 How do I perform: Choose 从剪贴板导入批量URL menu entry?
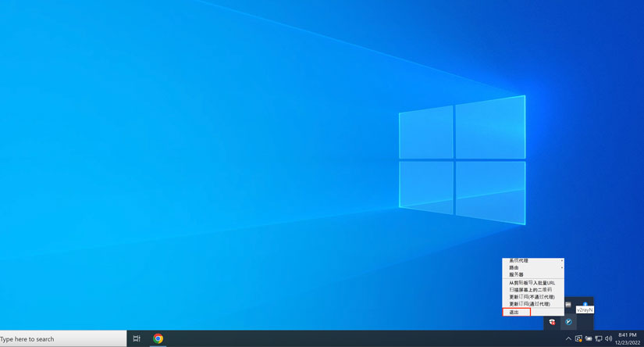[x=532, y=283]
